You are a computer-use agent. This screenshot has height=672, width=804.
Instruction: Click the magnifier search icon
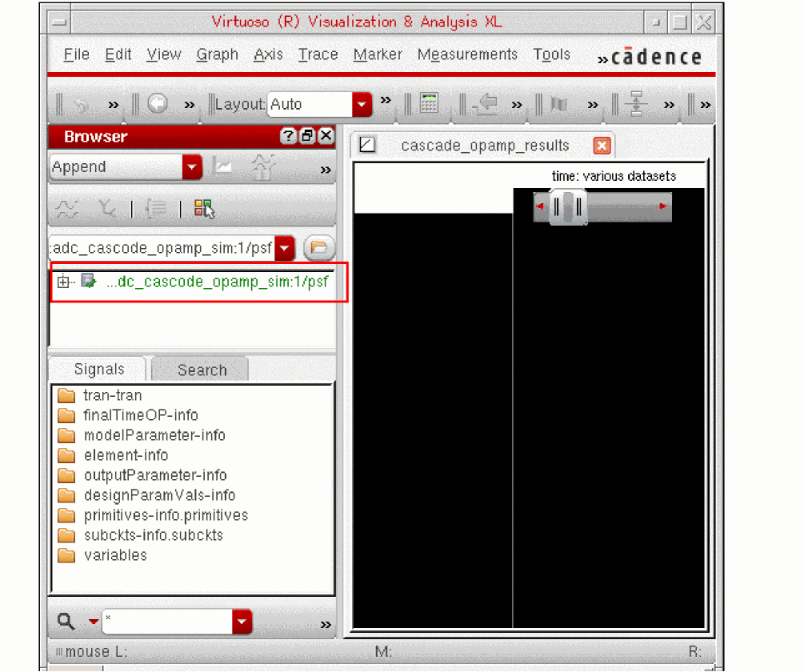click(66, 622)
